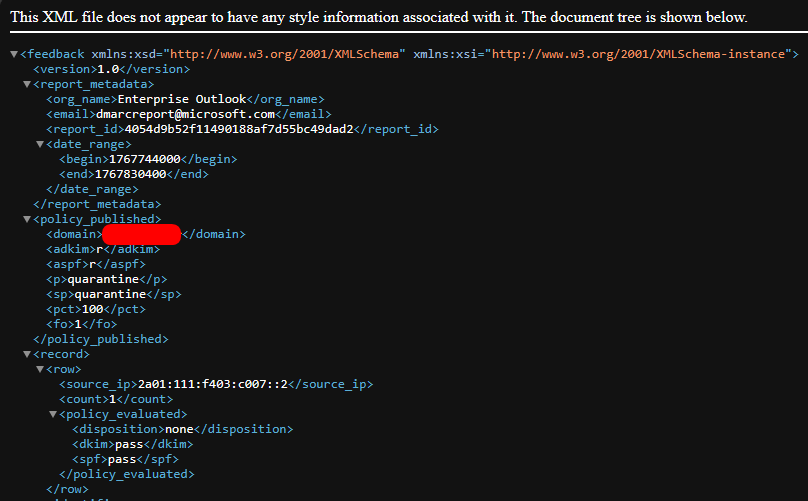Collapse the policy_evaluated node
Image resolution: width=808 pixels, height=501 pixels.
(53, 414)
